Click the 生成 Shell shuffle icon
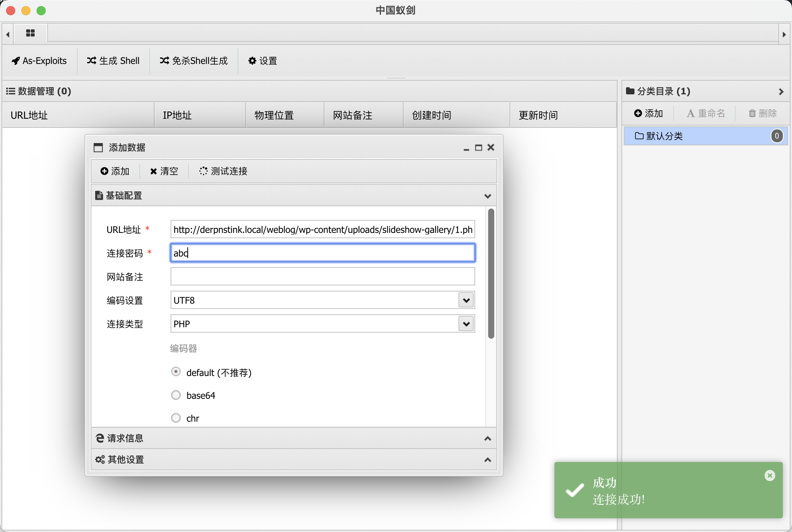This screenshot has width=792, height=532. pos(91,61)
